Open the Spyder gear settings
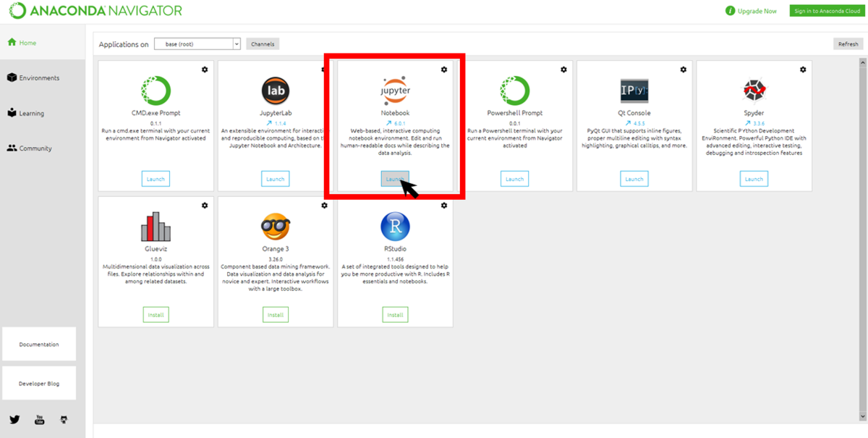The width and height of the screenshot is (868, 438). (x=803, y=70)
